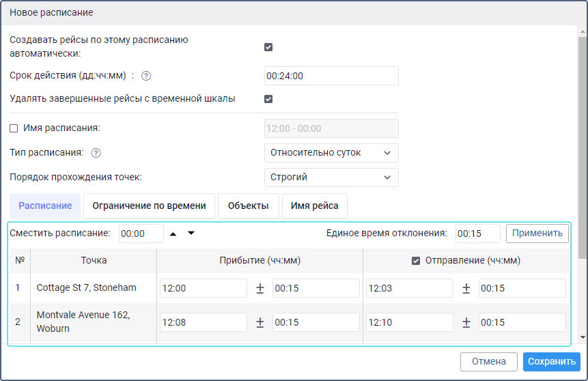Viewport: 588px width, 381px height.
Task: Click arrival time field for Cottage St 7
Action: point(203,289)
